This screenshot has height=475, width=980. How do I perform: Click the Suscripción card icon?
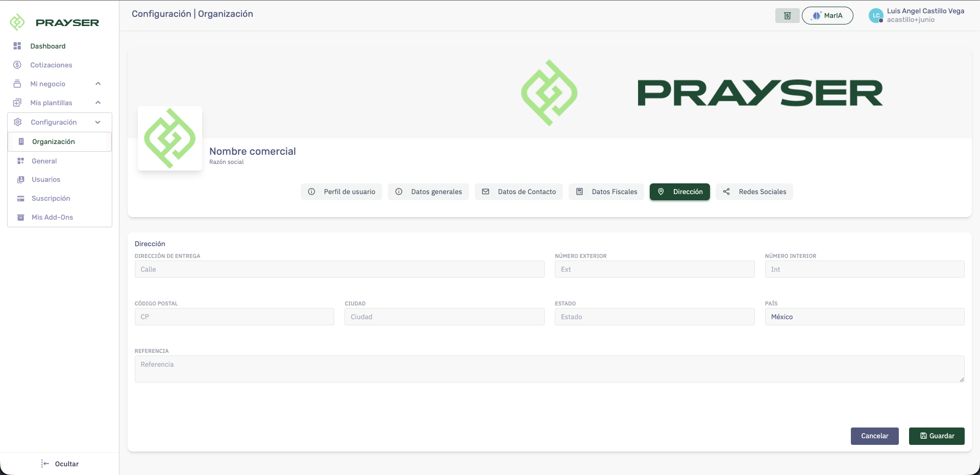click(x=21, y=198)
